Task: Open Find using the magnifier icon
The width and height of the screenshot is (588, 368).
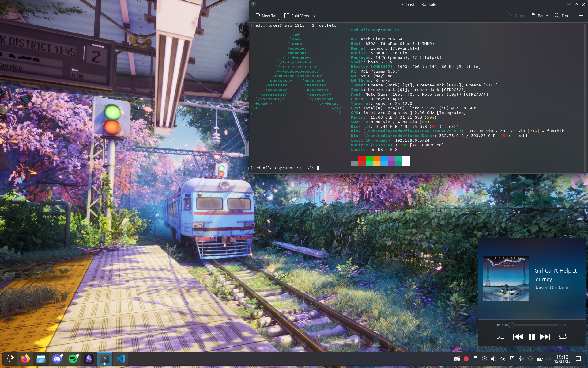Action: (x=558, y=16)
